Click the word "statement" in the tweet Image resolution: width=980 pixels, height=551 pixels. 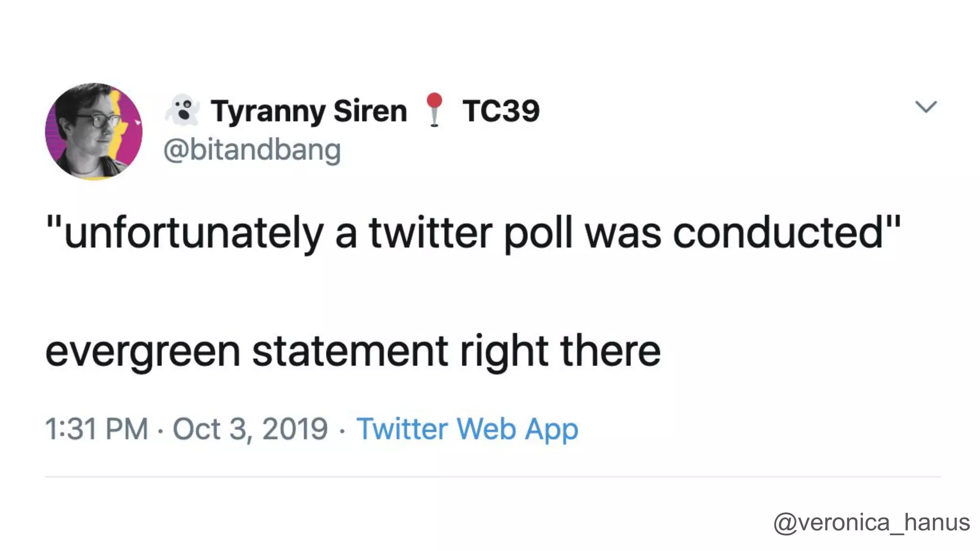[350, 352]
